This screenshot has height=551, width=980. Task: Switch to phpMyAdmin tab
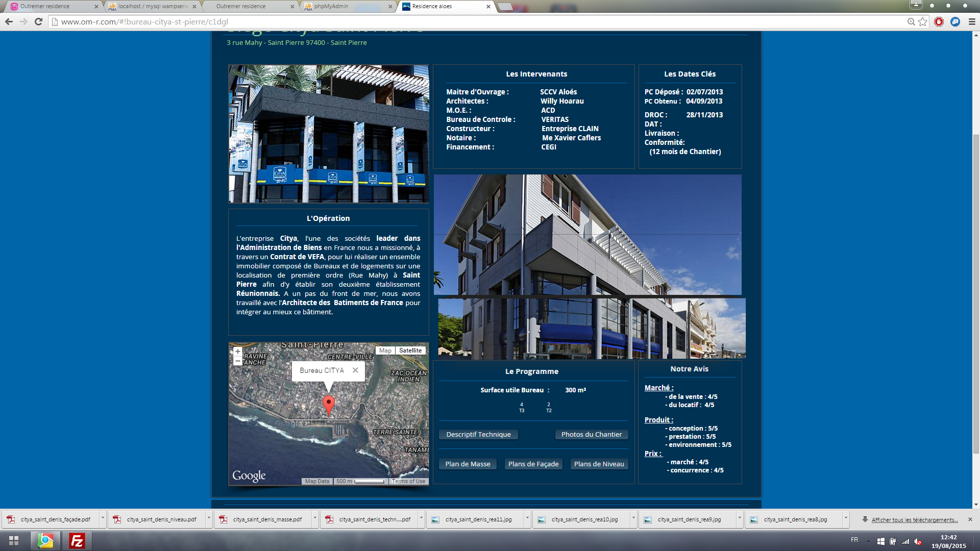[x=348, y=7]
